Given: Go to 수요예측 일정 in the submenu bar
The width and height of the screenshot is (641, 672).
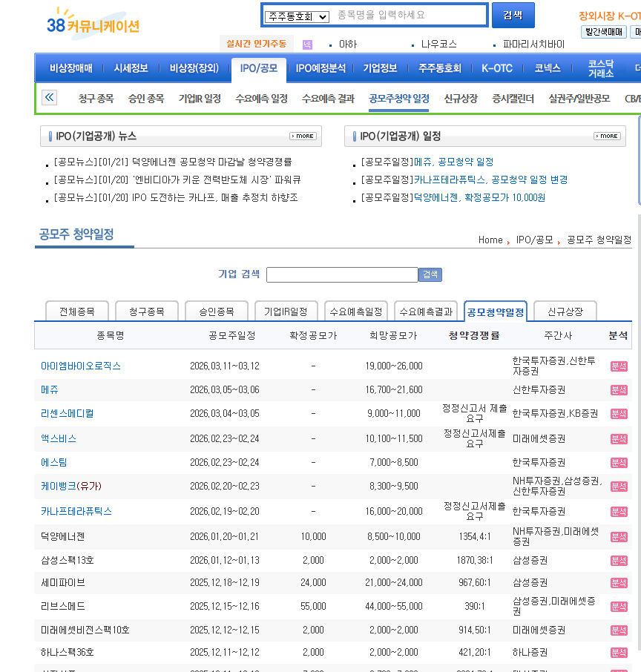Looking at the screenshot, I should tap(262, 99).
